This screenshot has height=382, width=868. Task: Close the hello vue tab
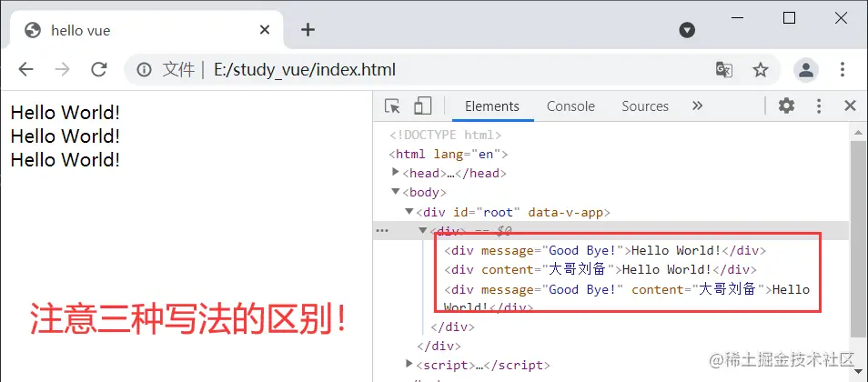(x=265, y=29)
